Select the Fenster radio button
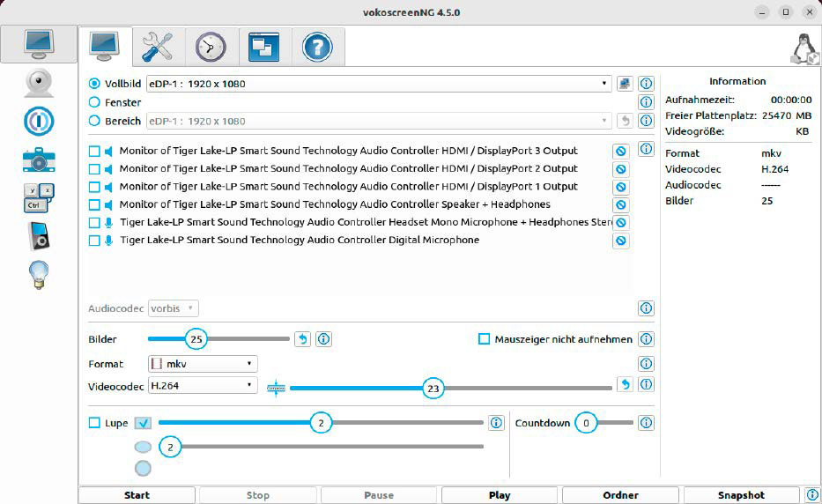Viewport: 822px width, 504px height. point(95,102)
